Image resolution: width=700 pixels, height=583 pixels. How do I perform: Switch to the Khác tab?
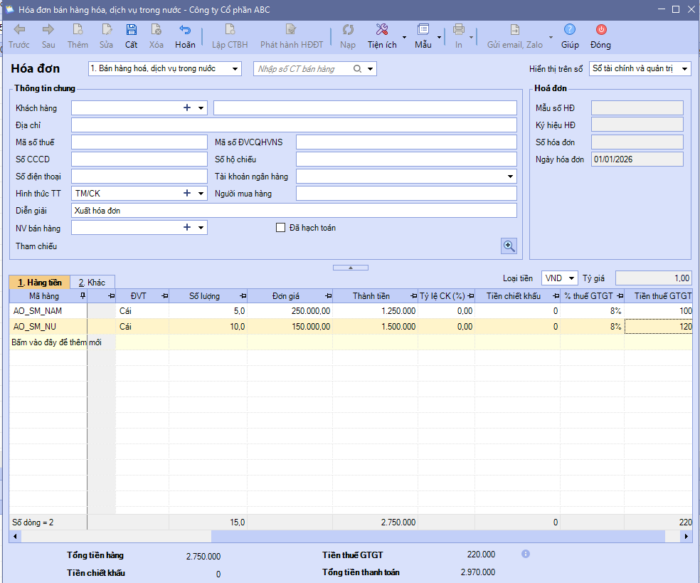tap(93, 283)
